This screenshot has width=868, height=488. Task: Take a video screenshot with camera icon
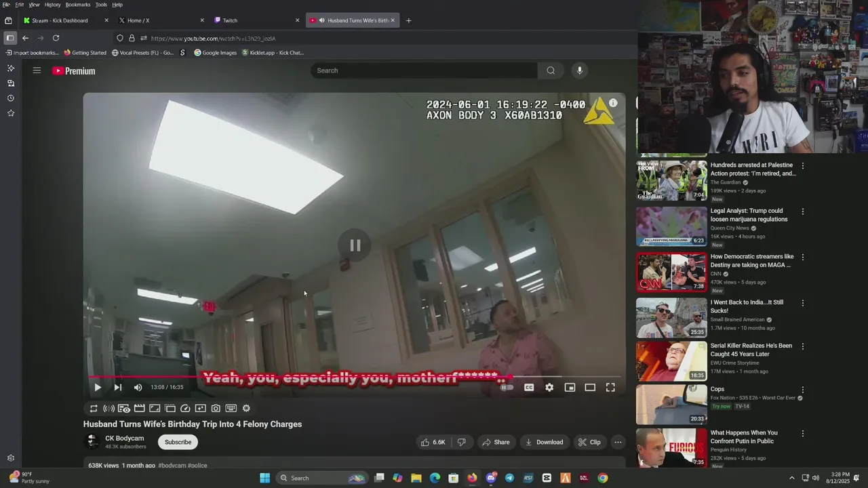tap(216, 408)
